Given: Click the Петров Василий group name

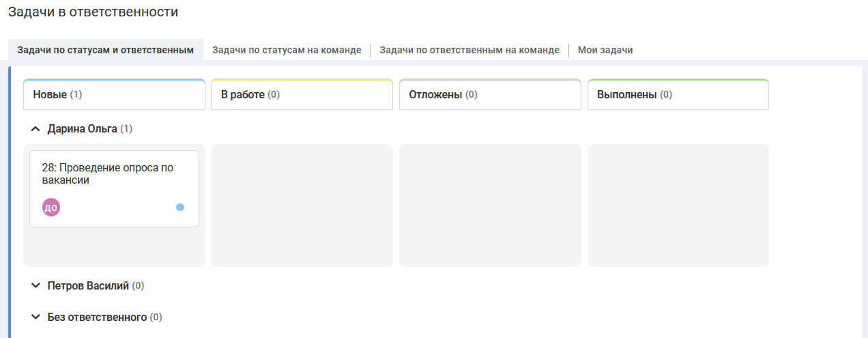Looking at the screenshot, I should [88, 286].
